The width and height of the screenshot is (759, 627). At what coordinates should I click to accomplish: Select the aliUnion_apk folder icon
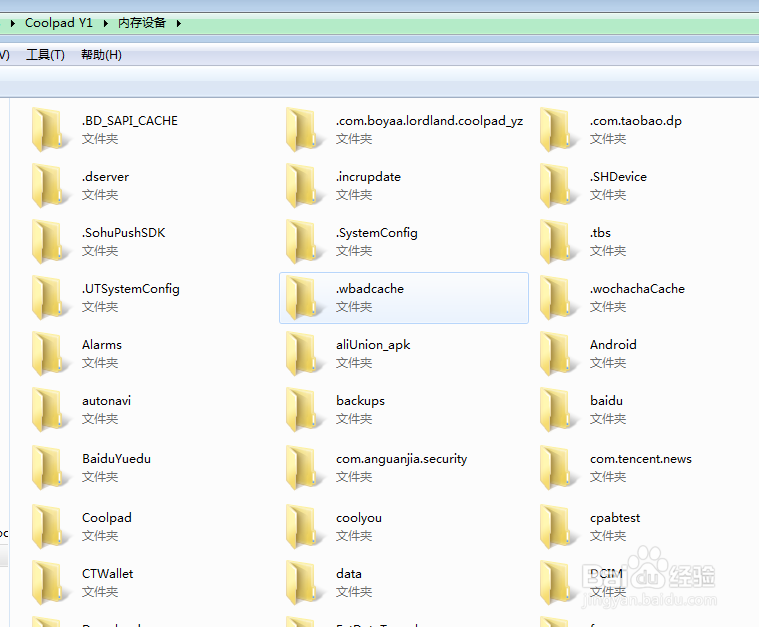click(304, 353)
